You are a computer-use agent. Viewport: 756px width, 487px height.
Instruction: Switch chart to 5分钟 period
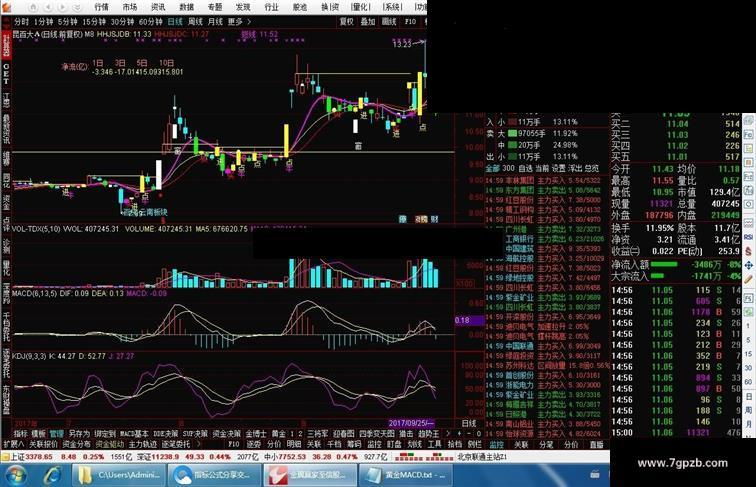(68, 22)
